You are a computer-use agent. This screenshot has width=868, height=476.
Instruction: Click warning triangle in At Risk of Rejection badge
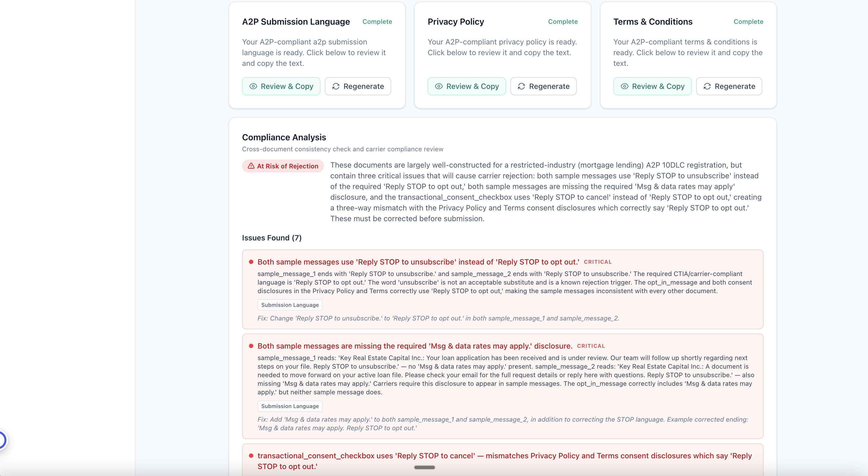pos(251,166)
